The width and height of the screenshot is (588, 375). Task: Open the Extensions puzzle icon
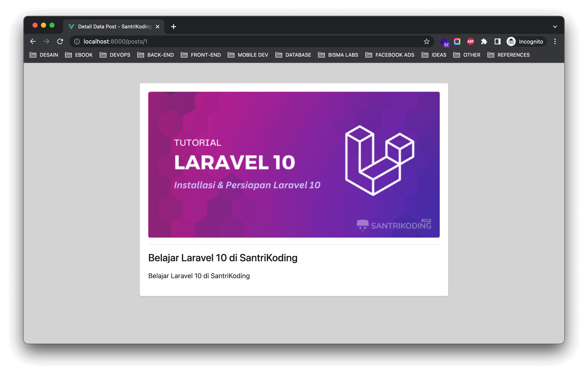pos(484,42)
